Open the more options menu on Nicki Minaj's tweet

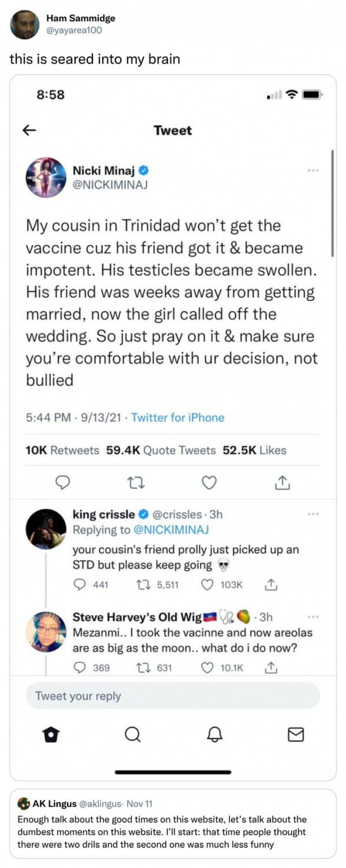pyautogui.click(x=313, y=170)
